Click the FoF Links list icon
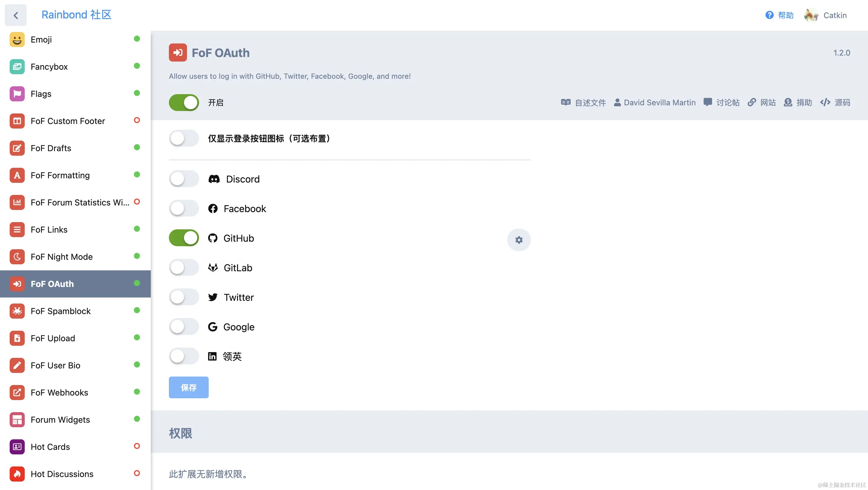868x490 pixels. (x=17, y=230)
